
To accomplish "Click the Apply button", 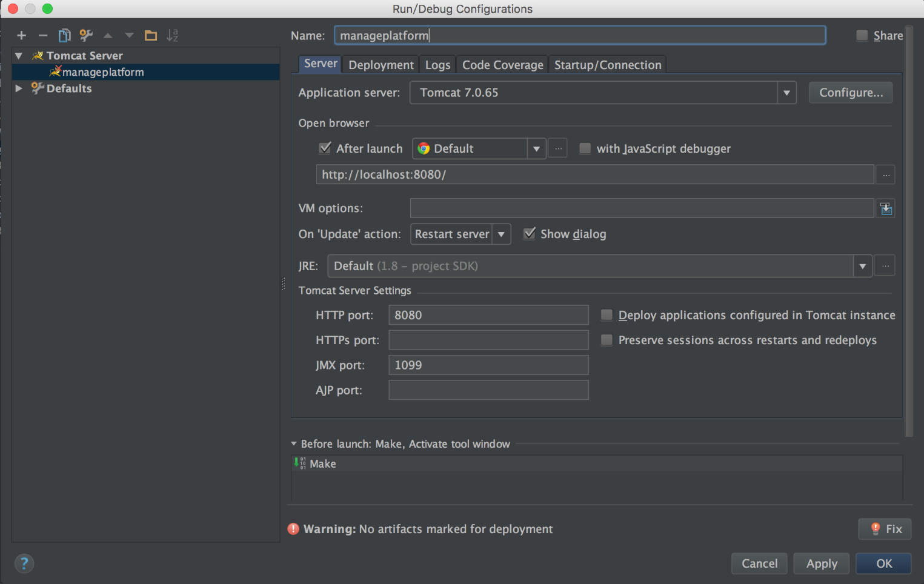I will [x=822, y=563].
